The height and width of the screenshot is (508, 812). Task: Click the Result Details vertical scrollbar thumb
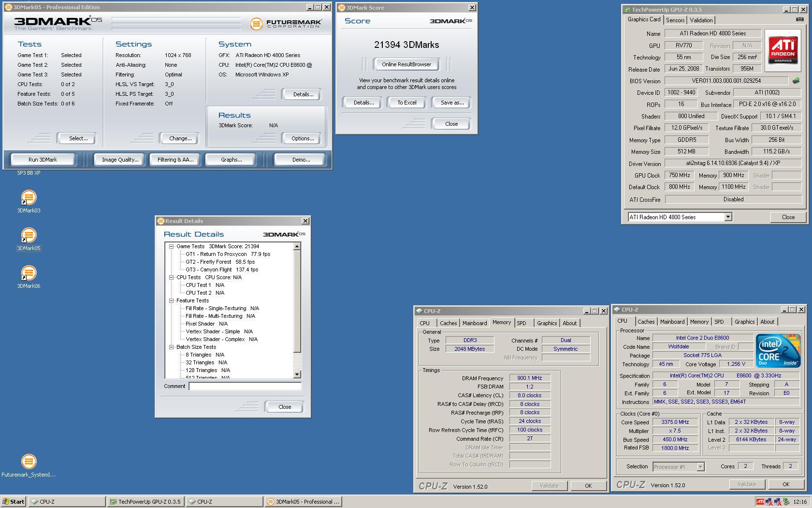(x=297, y=301)
